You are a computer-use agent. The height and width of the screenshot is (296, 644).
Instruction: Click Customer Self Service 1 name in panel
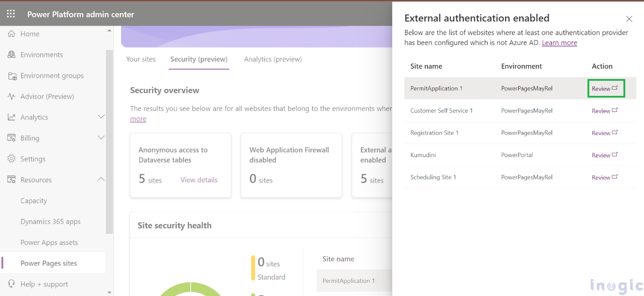tap(442, 111)
